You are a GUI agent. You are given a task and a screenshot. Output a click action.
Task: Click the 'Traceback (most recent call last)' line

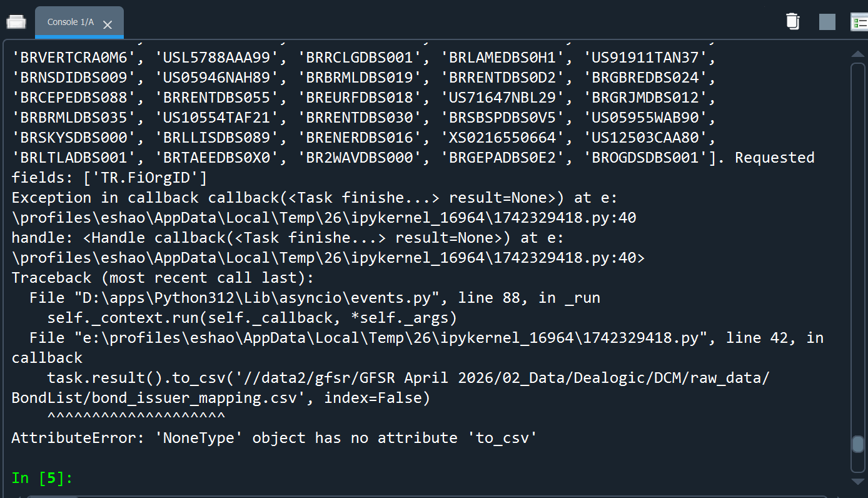click(163, 278)
